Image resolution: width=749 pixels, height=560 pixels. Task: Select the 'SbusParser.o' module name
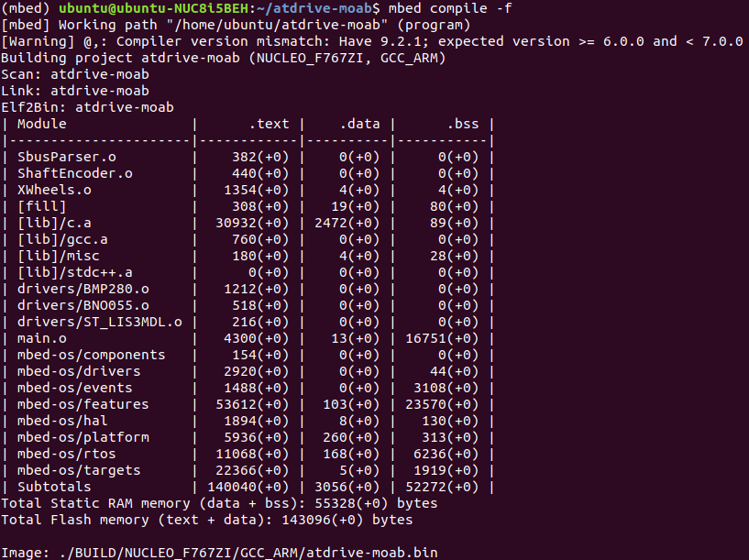pyautogui.click(x=67, y=157)
